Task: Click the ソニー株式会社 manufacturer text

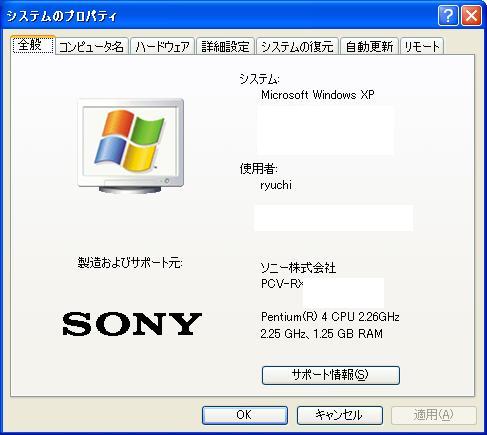Action: coord(298,267)
